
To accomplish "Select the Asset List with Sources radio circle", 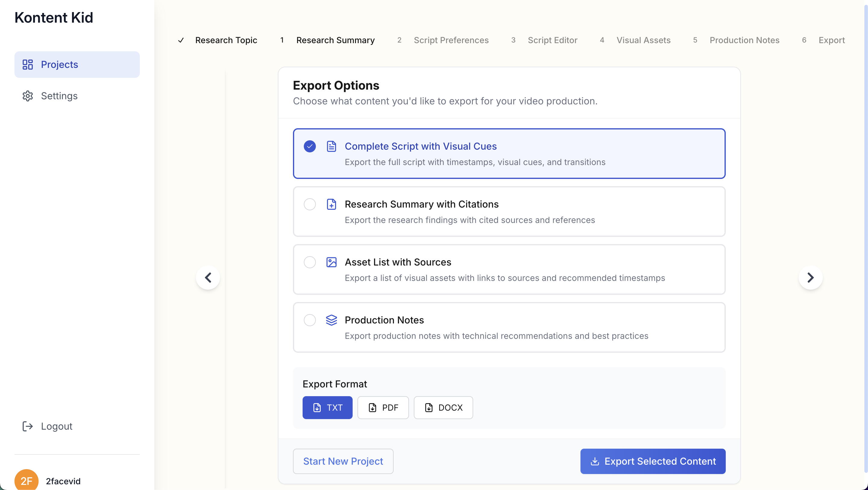I will (x=310, y=262).
